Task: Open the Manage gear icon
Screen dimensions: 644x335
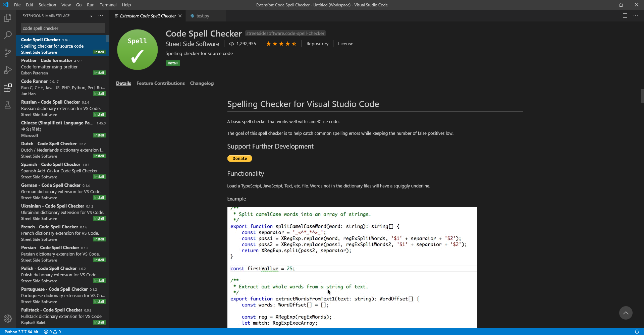Action: pyautogui.click(x=8, y=319)
